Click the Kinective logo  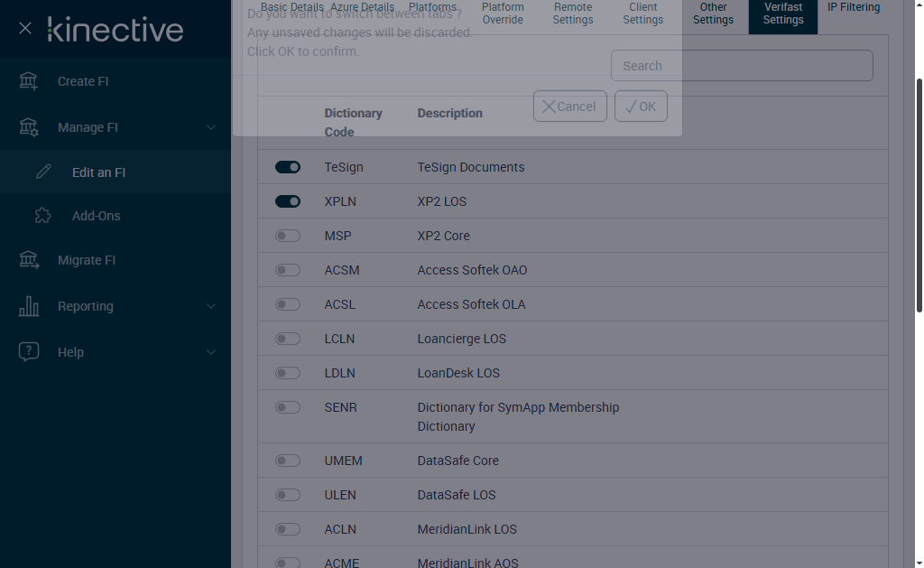(x=115, y=29)
